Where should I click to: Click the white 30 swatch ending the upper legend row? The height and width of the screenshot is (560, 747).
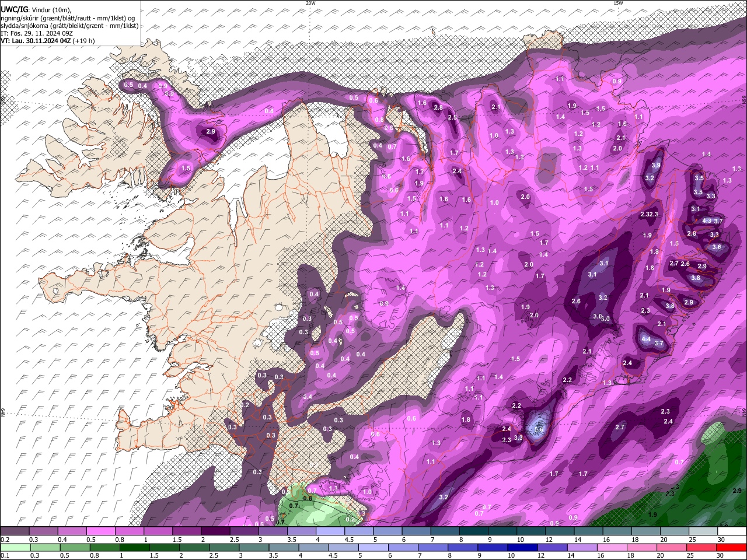[x=732, y=531]
